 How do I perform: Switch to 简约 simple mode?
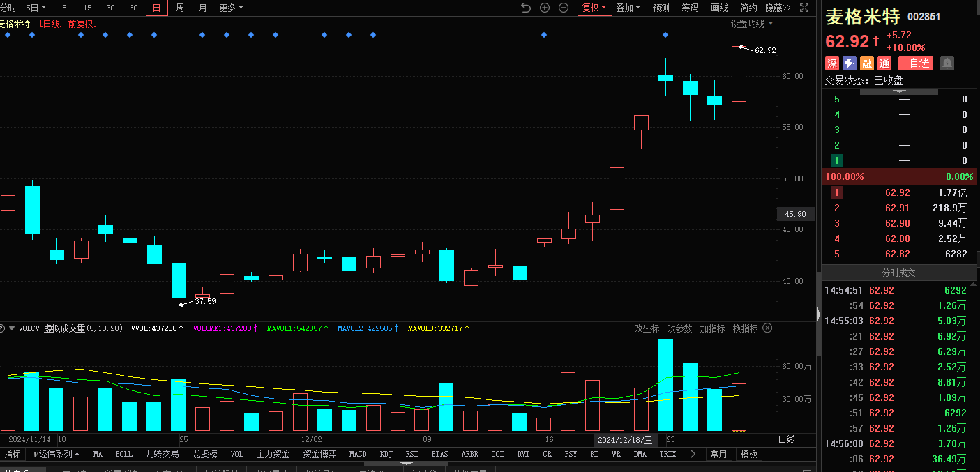click(748, 8)
